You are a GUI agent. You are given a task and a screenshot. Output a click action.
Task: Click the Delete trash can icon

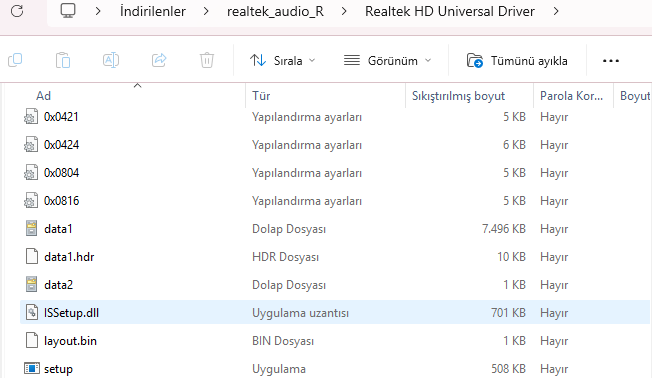[207, 60]
